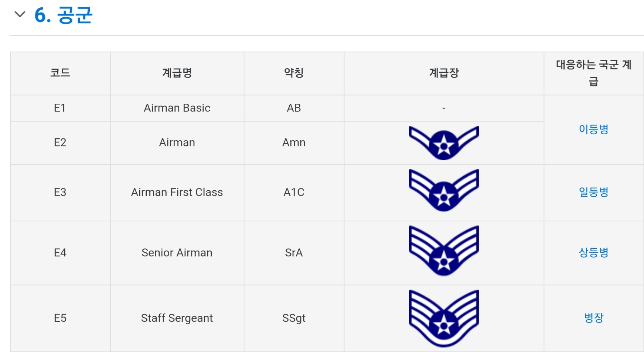Select the Staff Sergeant rank name text
This screenshot has height=352, width=644.
pos(177,318)
